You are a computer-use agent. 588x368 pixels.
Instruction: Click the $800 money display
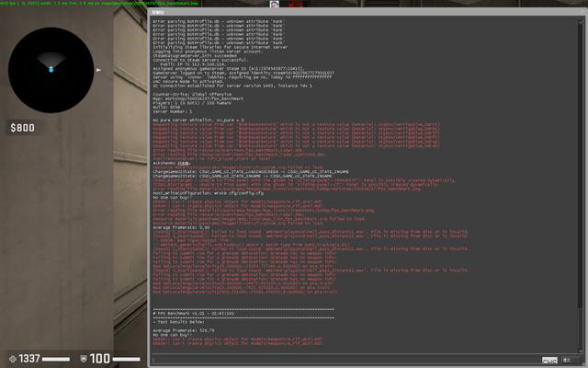[x=22, y=128]
